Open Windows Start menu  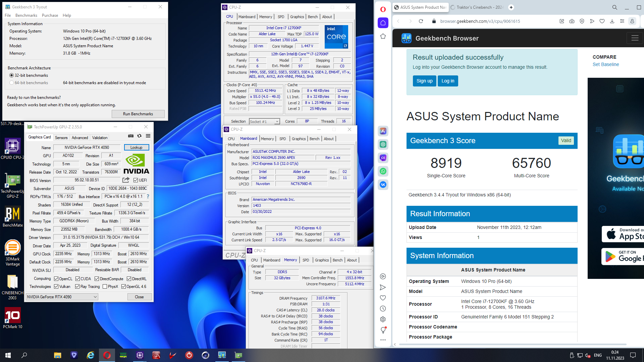8,355
